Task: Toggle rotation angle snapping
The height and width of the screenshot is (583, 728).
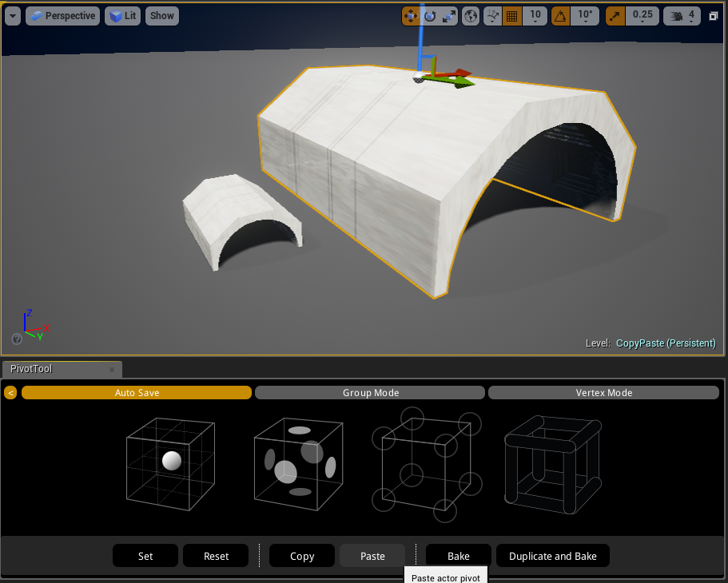Action: pyautogui.click(x=562, y=16)
